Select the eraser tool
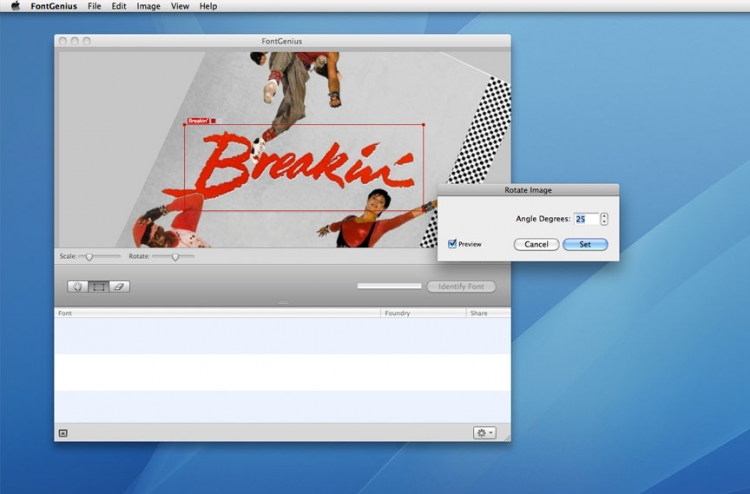This screenshot has height=494, width=750. (119, 286)
